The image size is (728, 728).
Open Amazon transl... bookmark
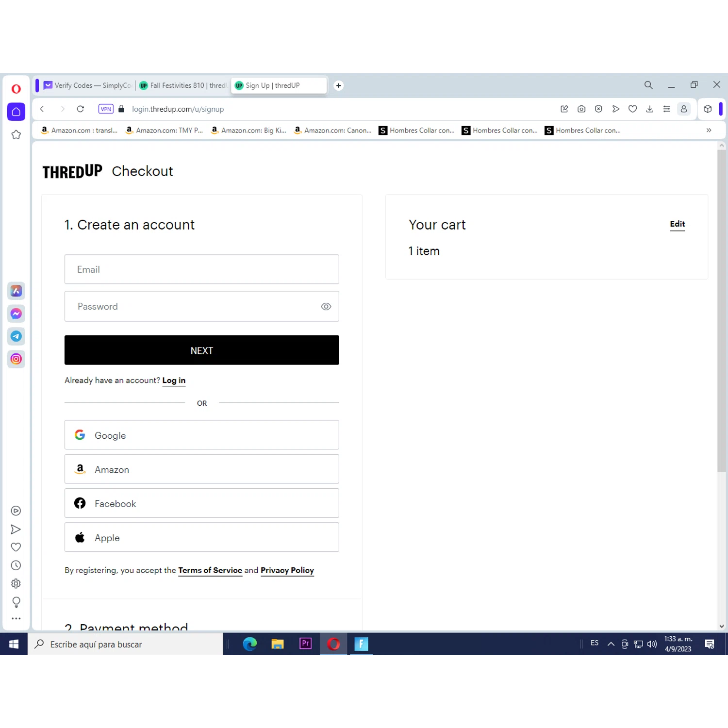(x=79, y=130)
